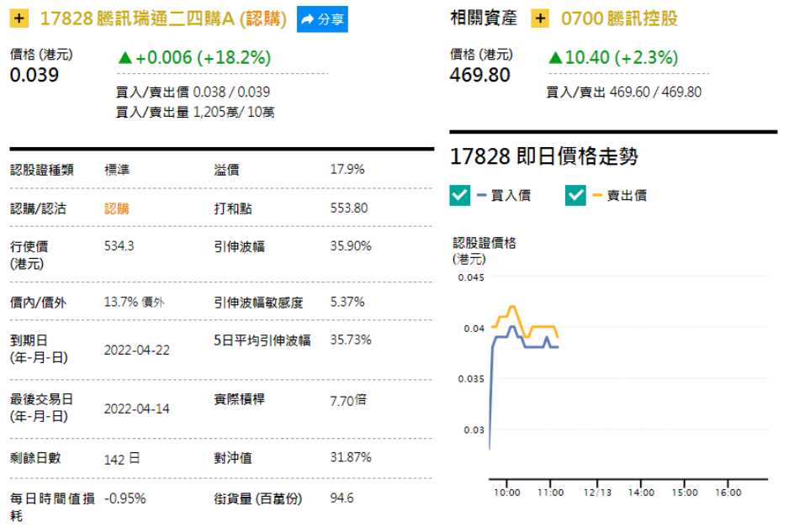Open the 0700 騰訊控股 related asset link
Viewport: 789px width, 532px height.
click(619, 18)
